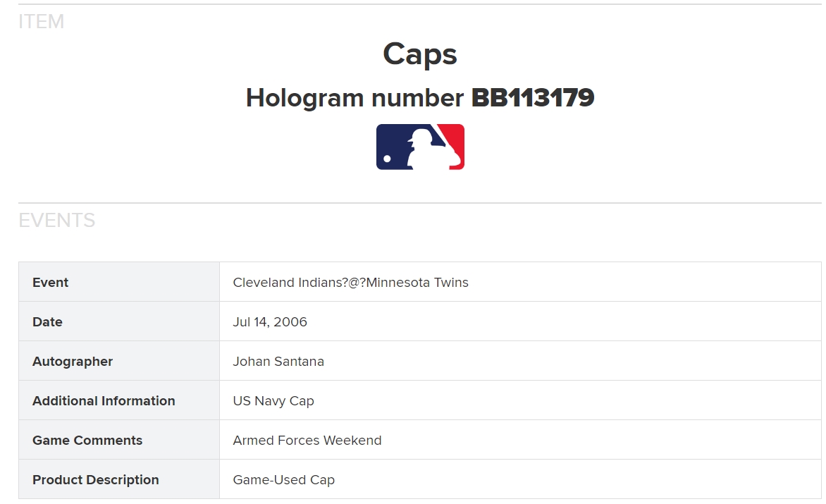Click the Game-Used Cap value
The width and height of the screenshot is (826, 504).
pyautogui.click(x=284, y=480)
